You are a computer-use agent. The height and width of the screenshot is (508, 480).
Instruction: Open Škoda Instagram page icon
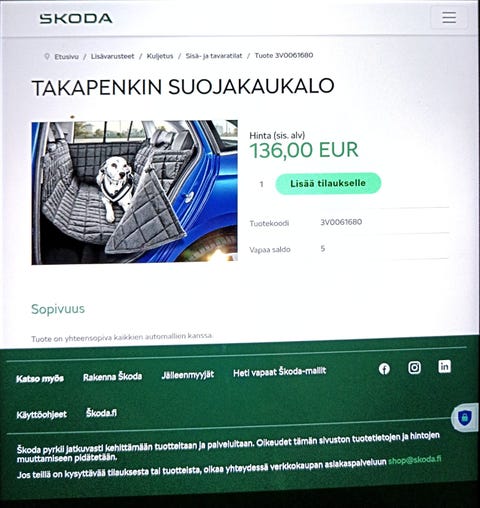click(414, 367)
